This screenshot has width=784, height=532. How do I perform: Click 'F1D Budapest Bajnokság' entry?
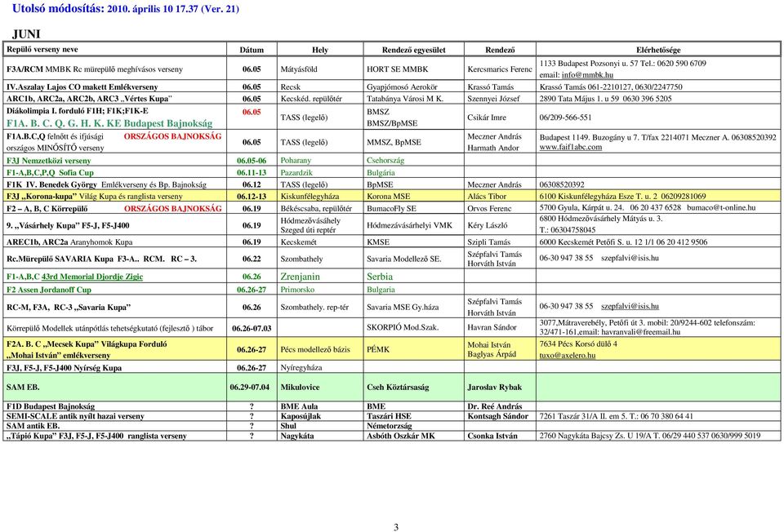tap(51, 406)
